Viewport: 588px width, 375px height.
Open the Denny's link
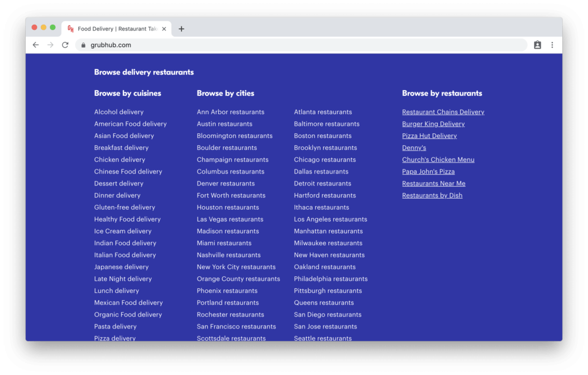(x=414, y=148)
